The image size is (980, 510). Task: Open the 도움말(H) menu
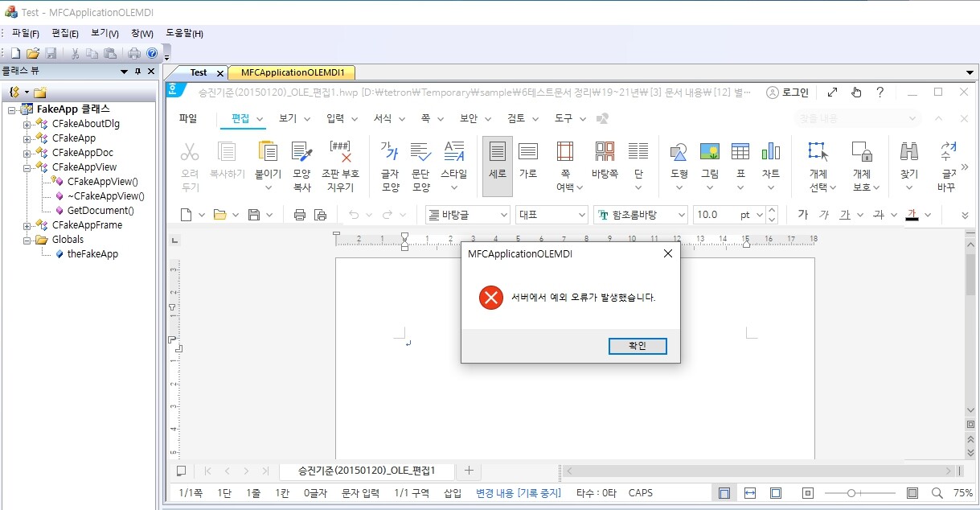coord(184,33)
